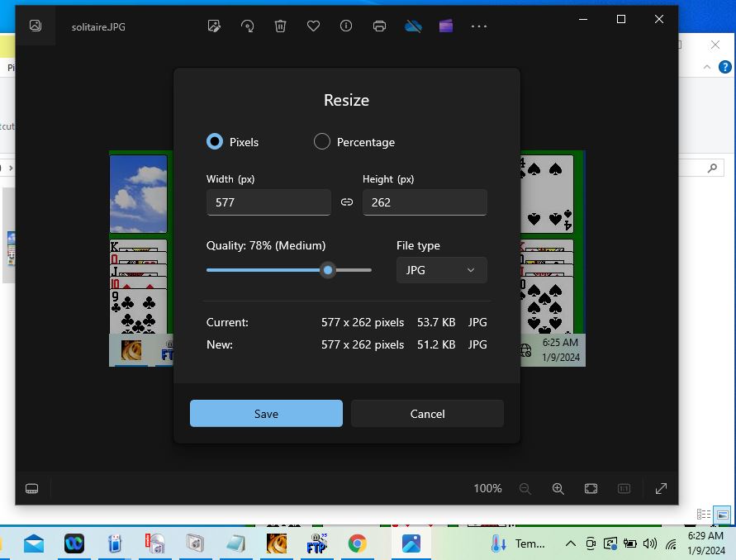Rotate the image using the rotate icon
Viewport: 736px width, 560px height.
tap(247, 26)
